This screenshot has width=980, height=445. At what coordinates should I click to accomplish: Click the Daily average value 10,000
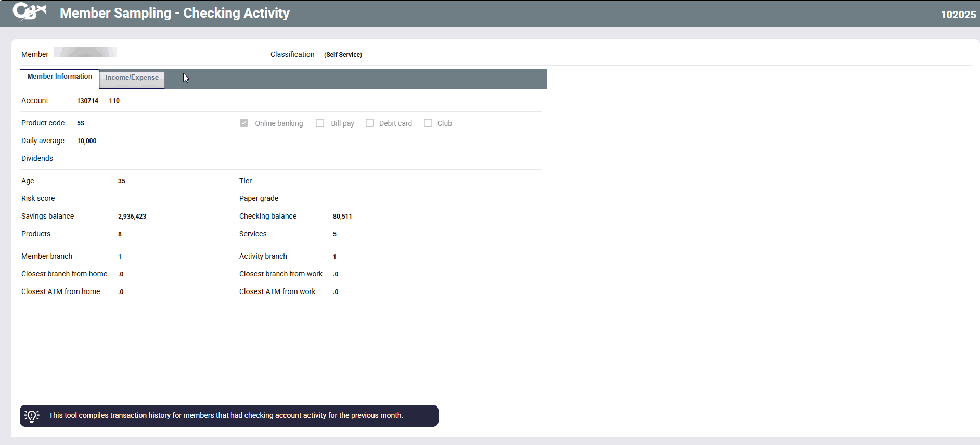86,141
